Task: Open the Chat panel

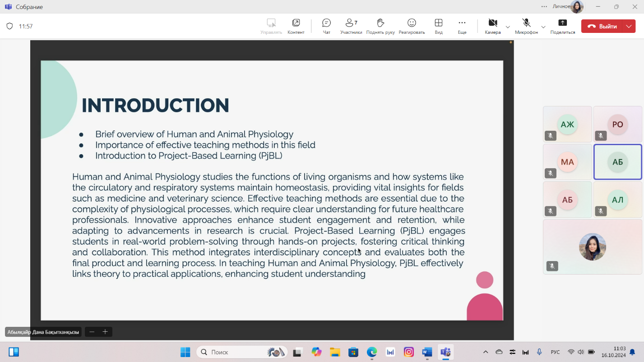Action: point(326,26)
